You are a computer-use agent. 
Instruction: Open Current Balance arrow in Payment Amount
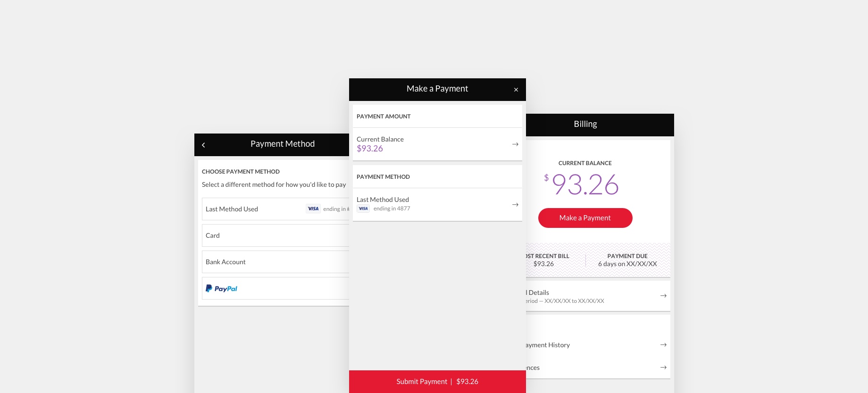coord(515,144)
